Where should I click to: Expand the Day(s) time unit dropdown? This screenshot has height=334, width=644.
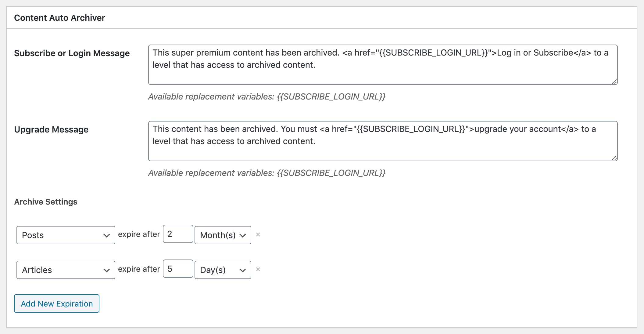click(223, 270)
